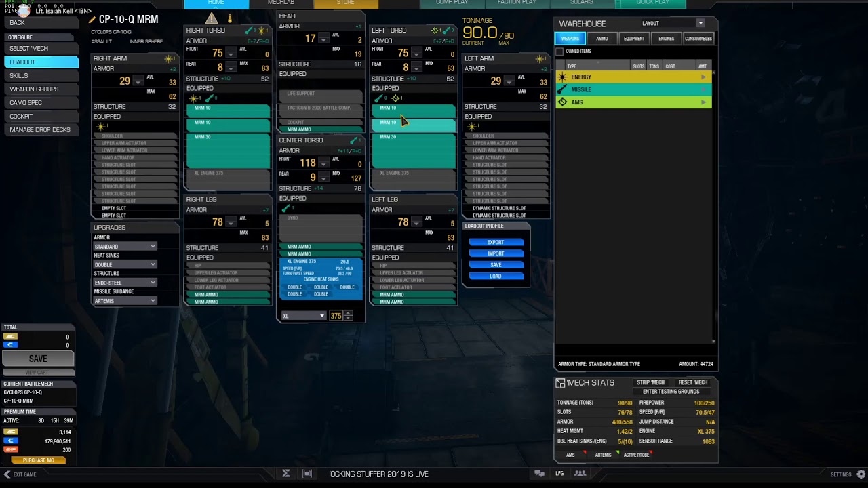Switch to the Consumables warehouse tab
The height and width of the screenshot is (488, 868).
click(x=698, y=39)
